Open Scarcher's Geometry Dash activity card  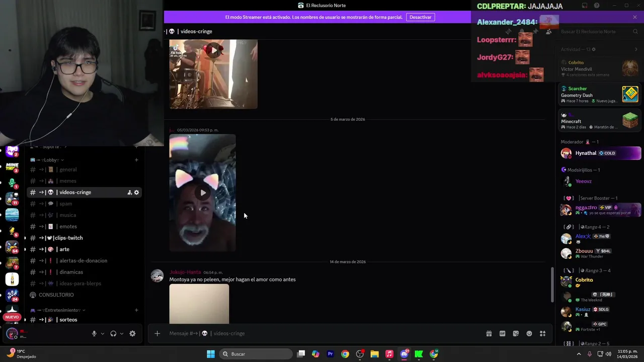(600, 94)
